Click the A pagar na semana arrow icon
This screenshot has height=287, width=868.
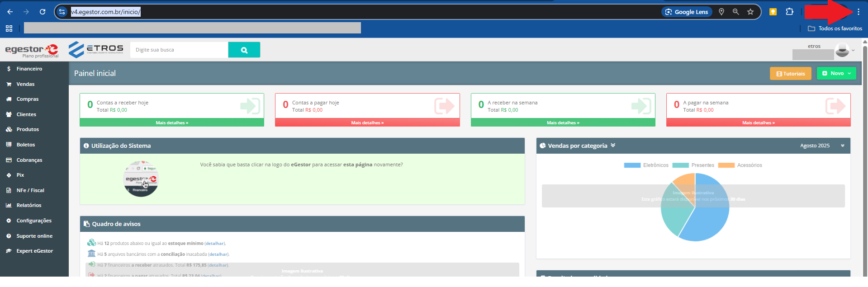835,106
